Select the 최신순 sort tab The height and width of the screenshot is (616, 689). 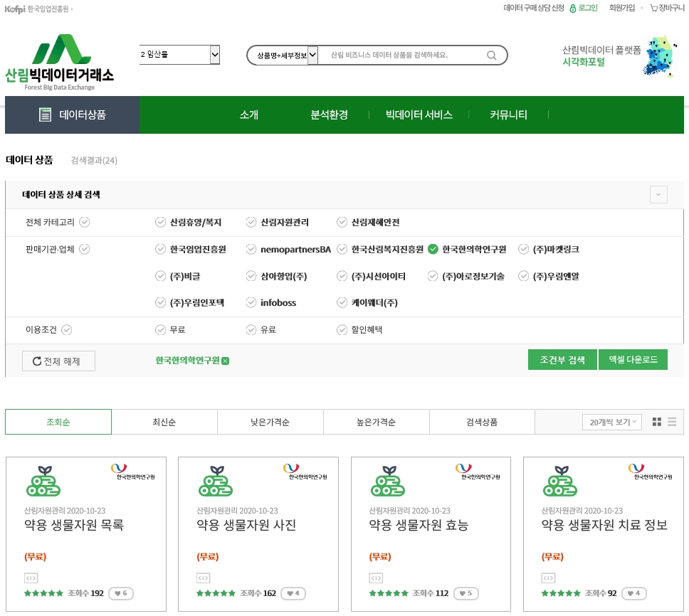164,422
